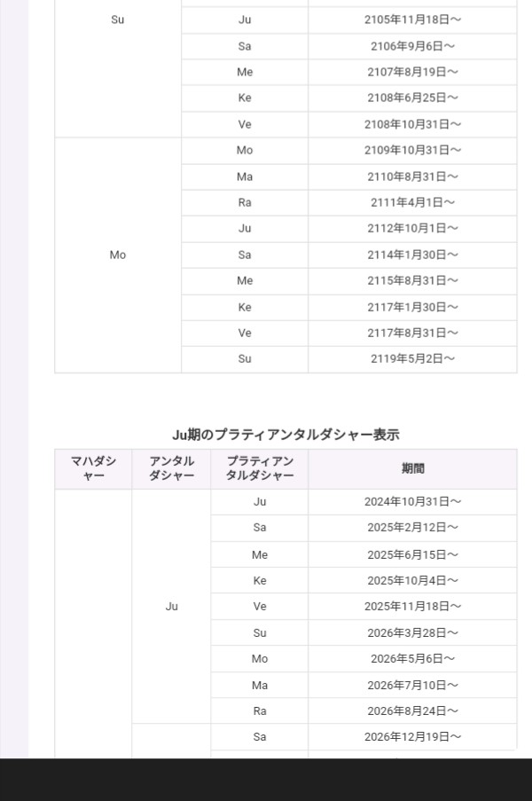Click the 2112年10月1日〜 date cell
532x801 pixels.
tap(412, 229)
